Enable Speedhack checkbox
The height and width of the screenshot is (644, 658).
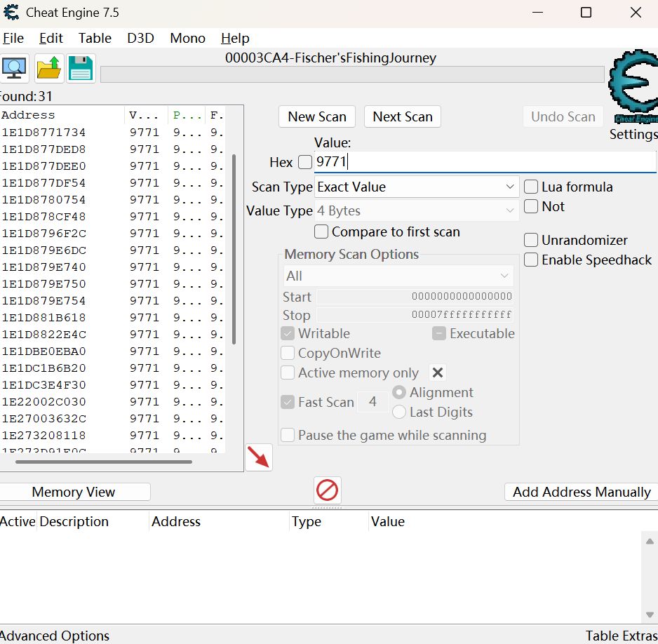point(531,260)
